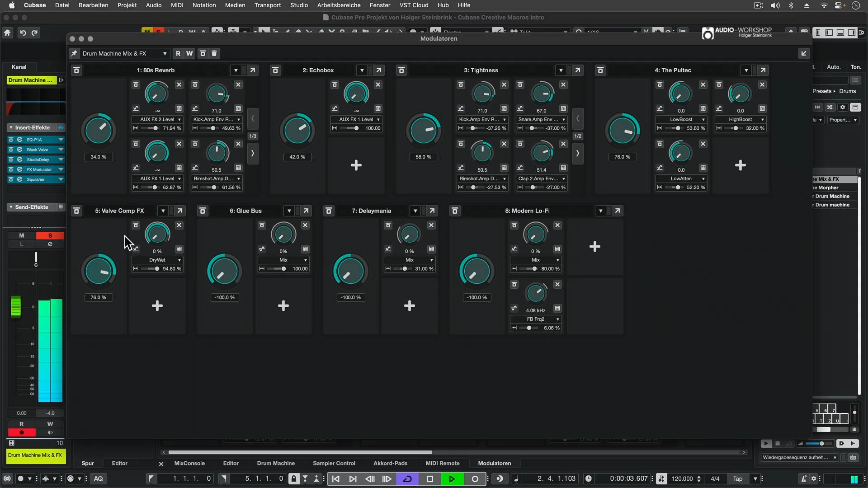Pin the Modulatoren window with pin icon
Screen dimensions: 868x488
(x=74, y=53)
